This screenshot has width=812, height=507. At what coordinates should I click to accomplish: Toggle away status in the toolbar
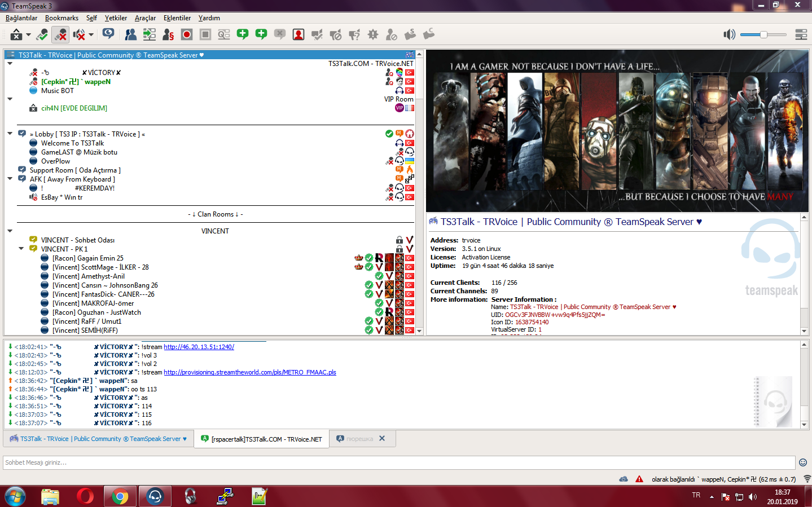[x=16, y=35]
